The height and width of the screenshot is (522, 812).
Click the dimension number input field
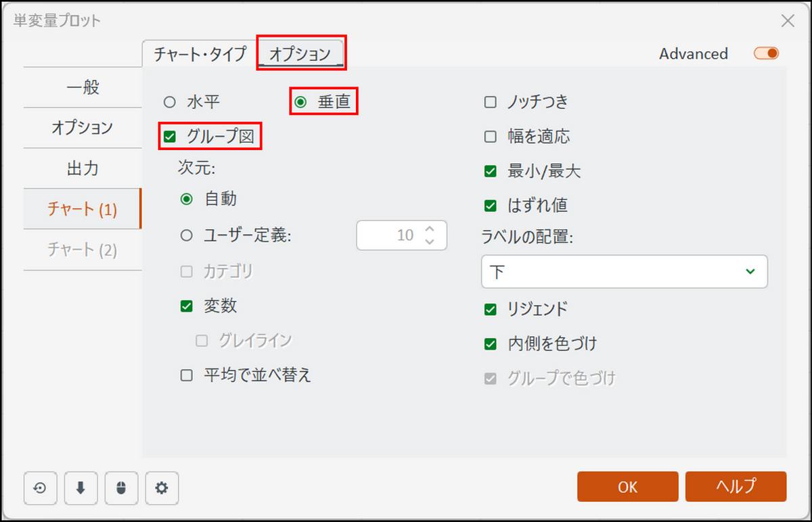tap(389, 235)
